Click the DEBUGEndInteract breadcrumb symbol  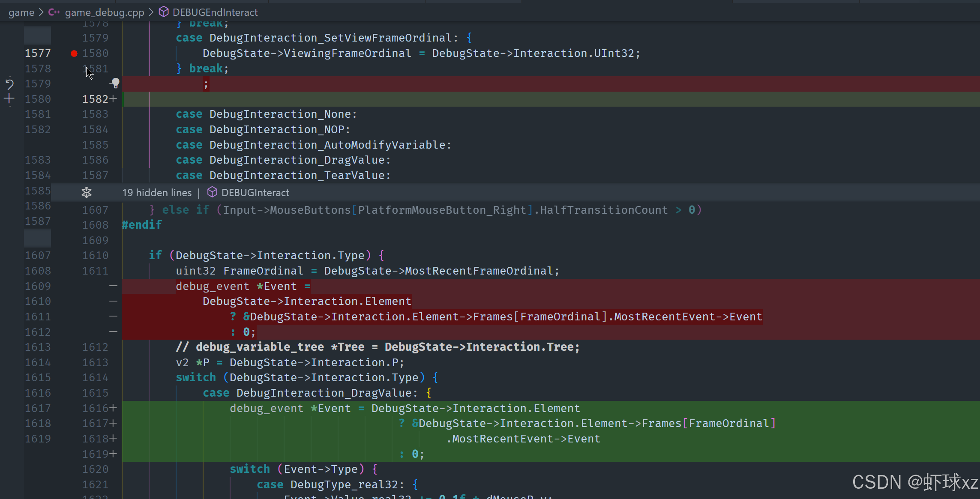[215, 12]
